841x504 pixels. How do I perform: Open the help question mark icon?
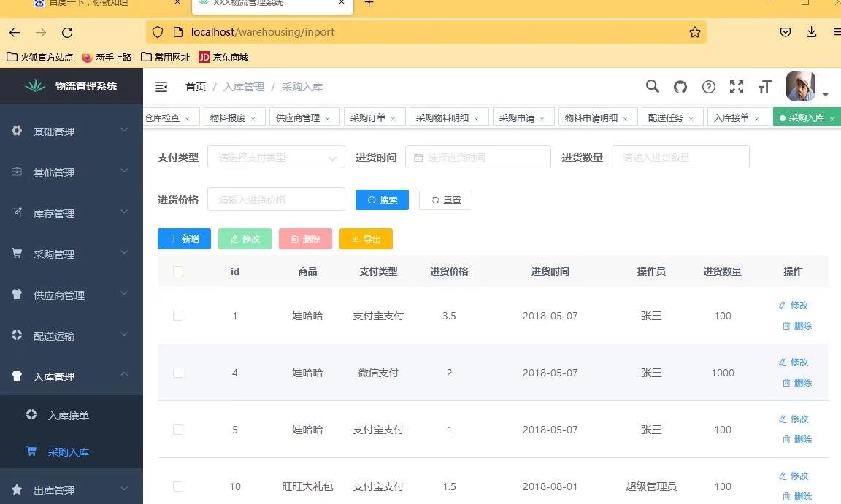[x=709, y=87]
